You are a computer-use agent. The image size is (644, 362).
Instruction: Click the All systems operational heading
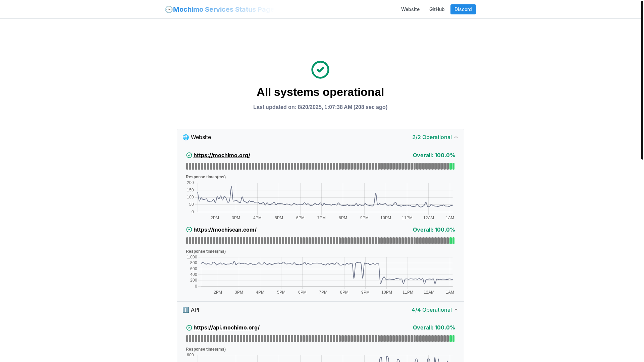pyautogui.click(x=320, y=92)
